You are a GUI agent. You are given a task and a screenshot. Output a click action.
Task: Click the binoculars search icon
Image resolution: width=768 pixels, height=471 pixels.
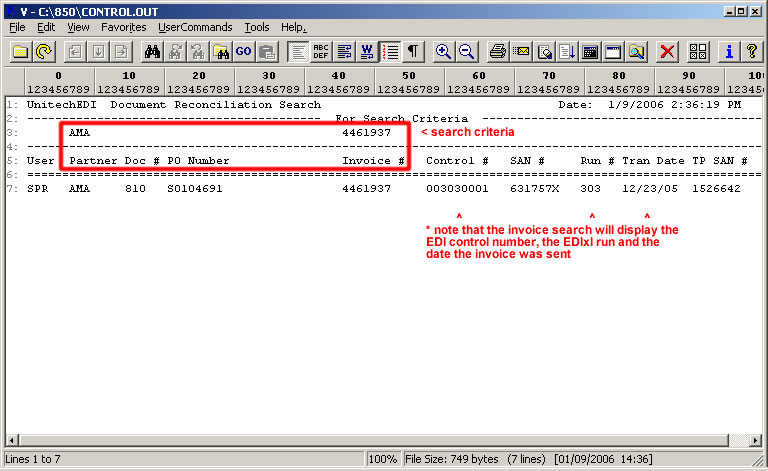[x=153, y=51]
